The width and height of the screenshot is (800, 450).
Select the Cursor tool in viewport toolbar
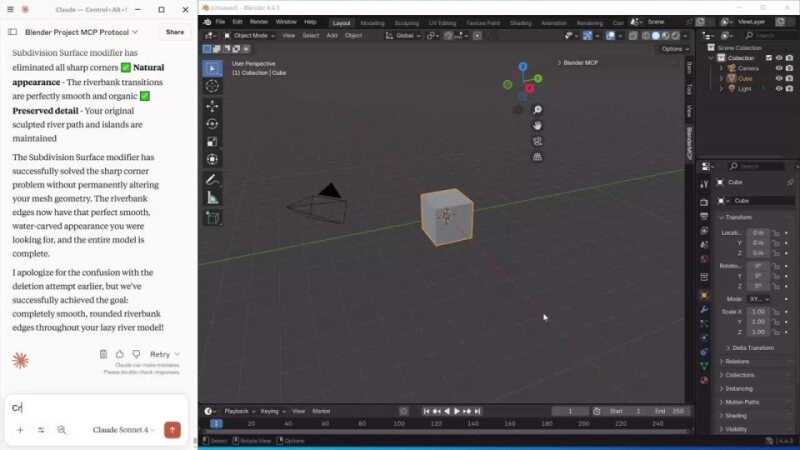pyautogui.click(x=213, y=86)
